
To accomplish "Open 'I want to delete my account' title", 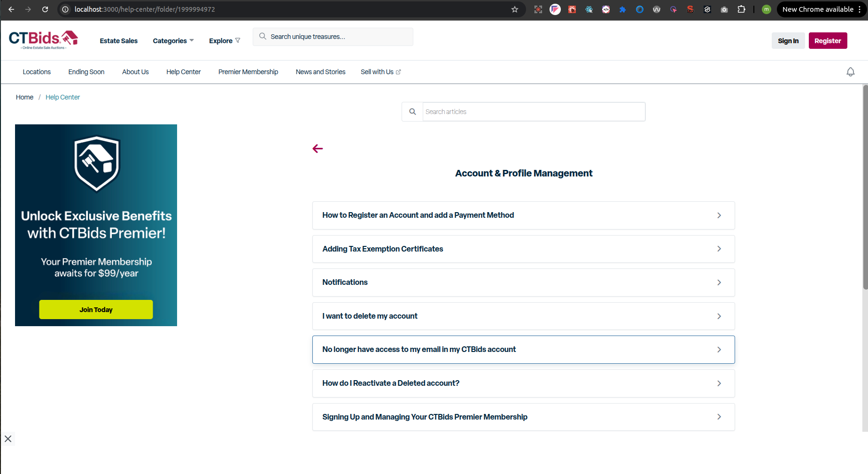I will (x=370, y=316).
